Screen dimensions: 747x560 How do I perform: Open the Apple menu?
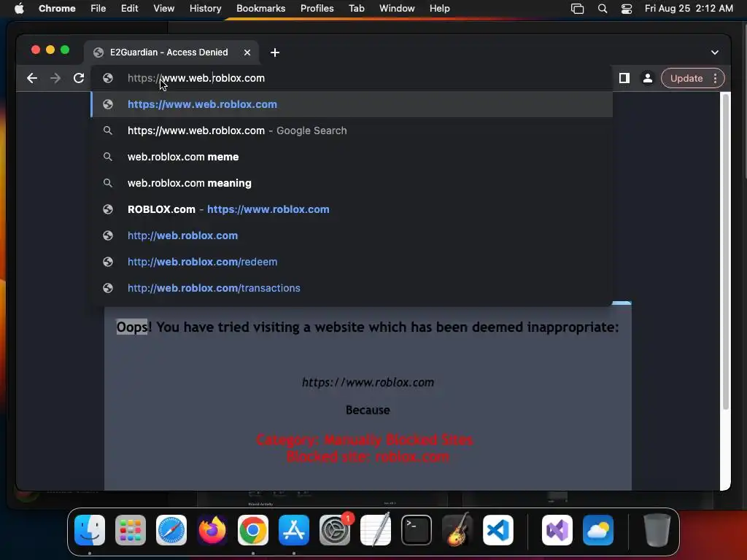tap(19, 9)
